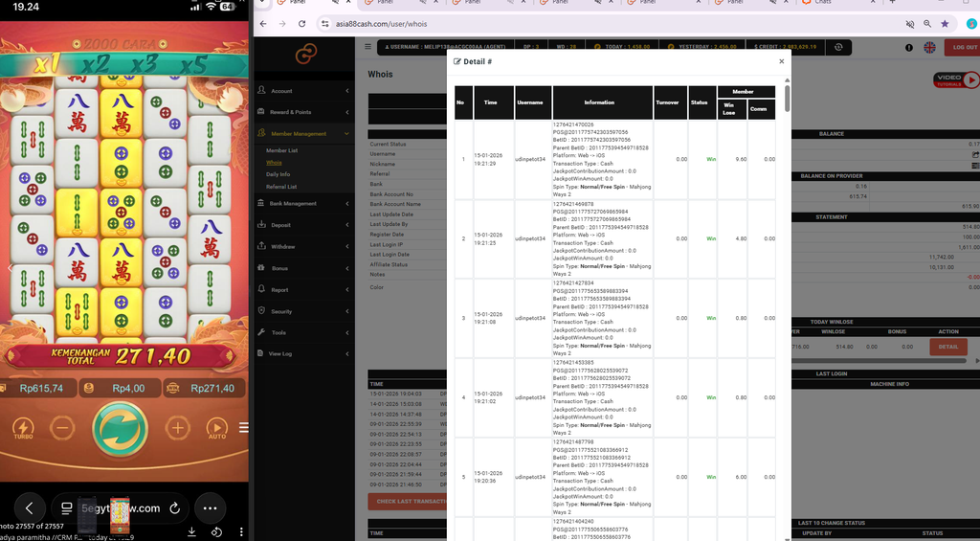Viewport: 980px width, 541px height.
Task: Expand the Deposit sidebar menu
Action: click(x=304, y=225)
